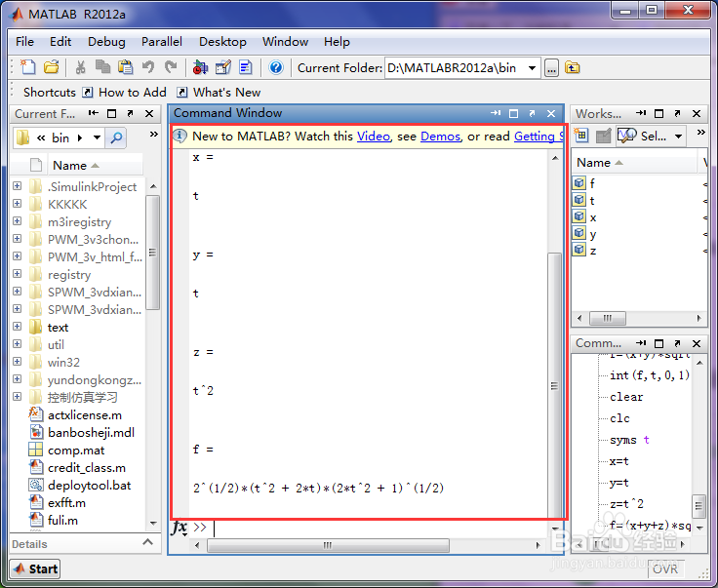Toggle the OVR overwrite indicator
Viewport: 718px width, 588px height.
point(665,568)
